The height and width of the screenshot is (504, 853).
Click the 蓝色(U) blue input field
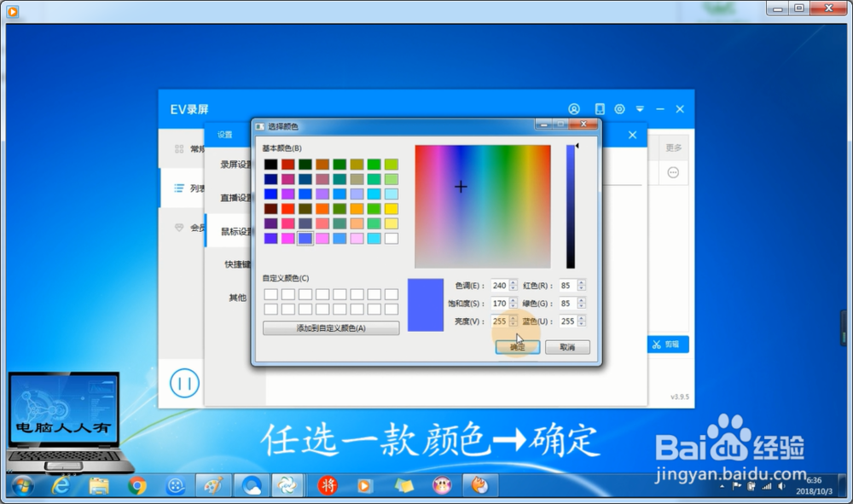568,322
